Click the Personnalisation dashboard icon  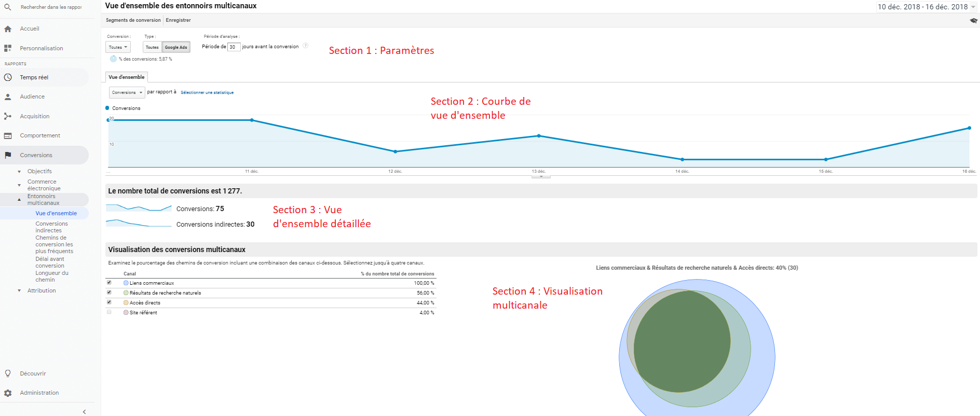[x=8, y=48]
